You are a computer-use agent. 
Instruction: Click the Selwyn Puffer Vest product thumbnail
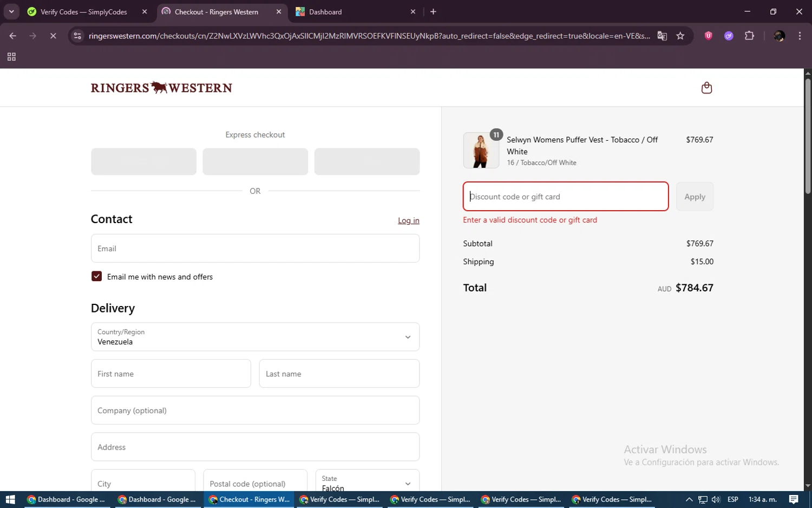click(x=481, y=151)
